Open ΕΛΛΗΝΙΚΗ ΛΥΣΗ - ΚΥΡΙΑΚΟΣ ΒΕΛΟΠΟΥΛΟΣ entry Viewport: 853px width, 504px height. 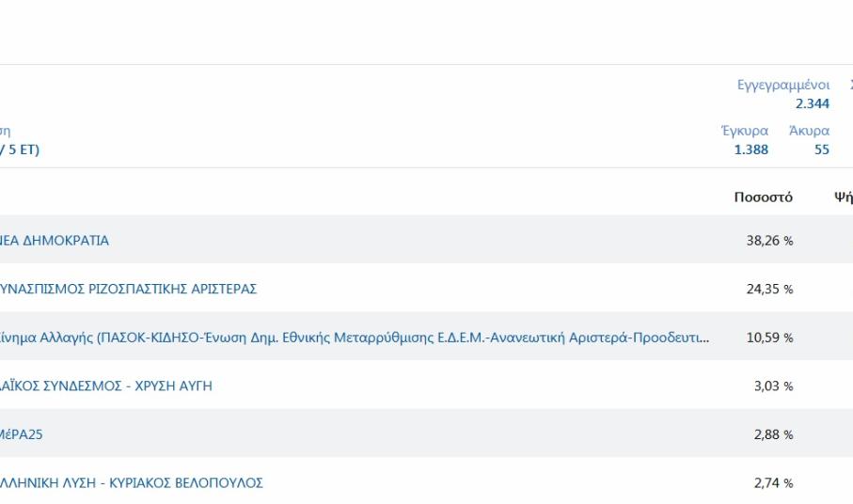(132, 483)
